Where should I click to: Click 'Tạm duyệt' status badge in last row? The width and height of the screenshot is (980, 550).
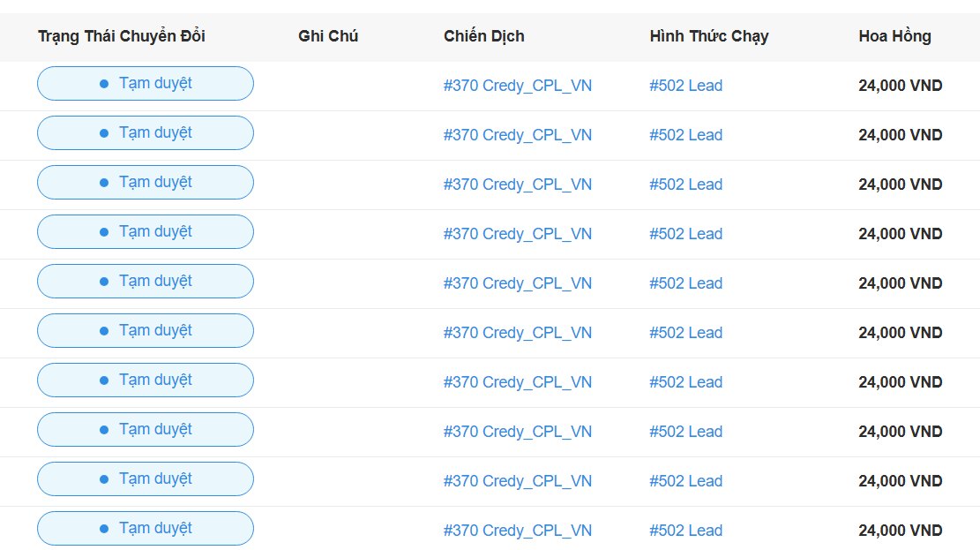pyautogui.click(x=146, y=529)
